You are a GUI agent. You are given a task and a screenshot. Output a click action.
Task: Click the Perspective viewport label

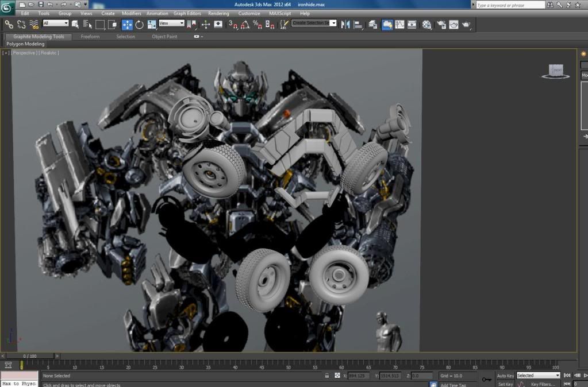(x=24, y=53)
